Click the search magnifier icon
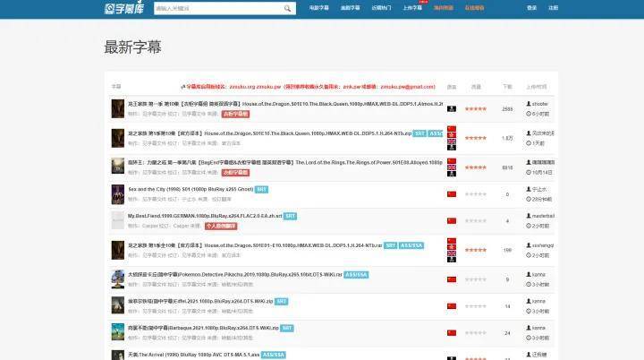The width and height of the screenshot is (644, 360). click(288, 8)
